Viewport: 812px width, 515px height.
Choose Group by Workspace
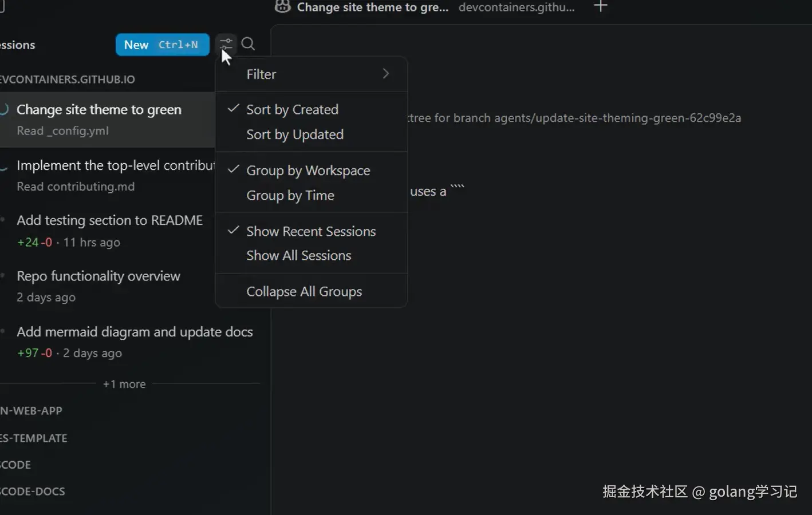312,171
